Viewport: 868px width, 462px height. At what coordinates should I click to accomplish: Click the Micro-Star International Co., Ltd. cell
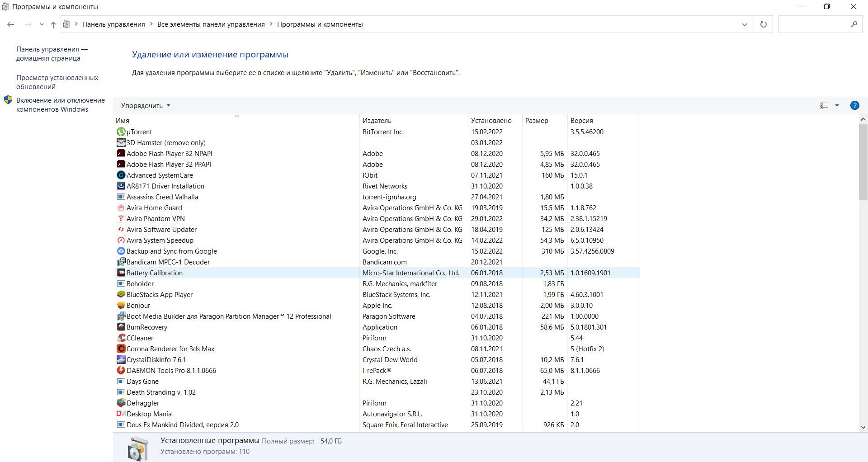[x=410, y=273]
